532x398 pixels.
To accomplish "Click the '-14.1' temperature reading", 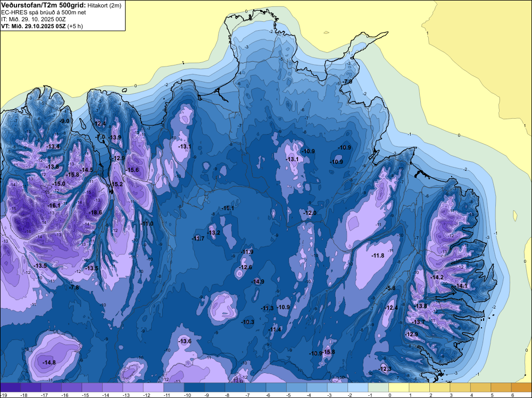I will coord(461,286).
